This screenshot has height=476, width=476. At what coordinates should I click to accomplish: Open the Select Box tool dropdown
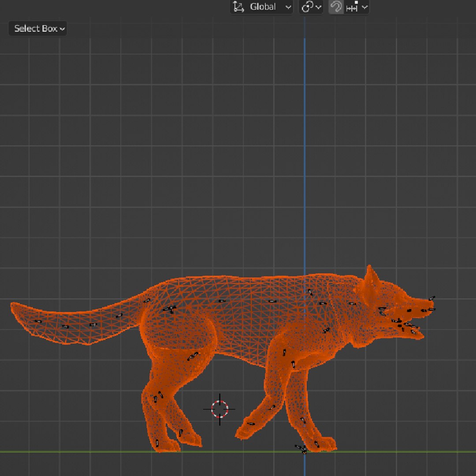(37, 29)
